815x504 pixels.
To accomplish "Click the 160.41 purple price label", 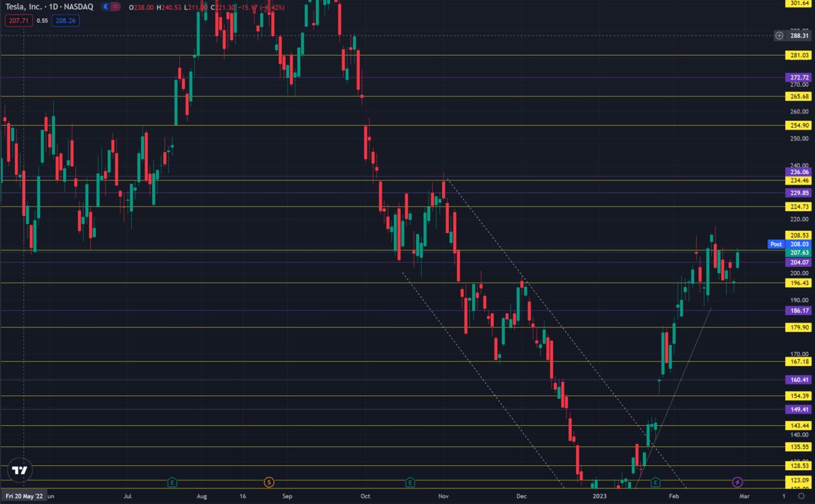I will pyautogui.click(x=799, y=380).
